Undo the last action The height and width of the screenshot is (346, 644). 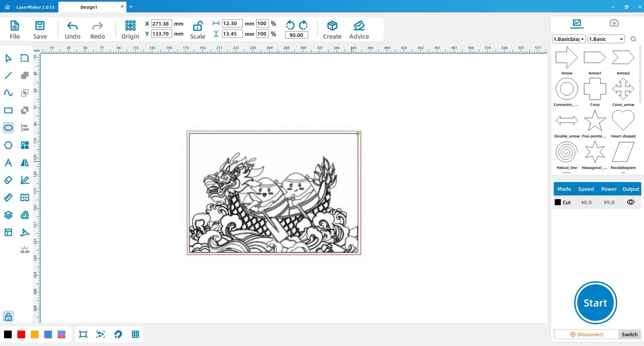(x=72, y=30)
